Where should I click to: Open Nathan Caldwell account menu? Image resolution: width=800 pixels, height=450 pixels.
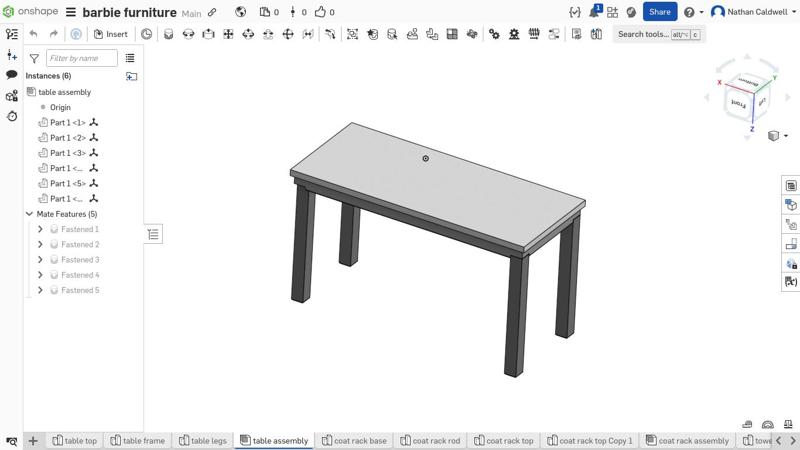(754, 12)
